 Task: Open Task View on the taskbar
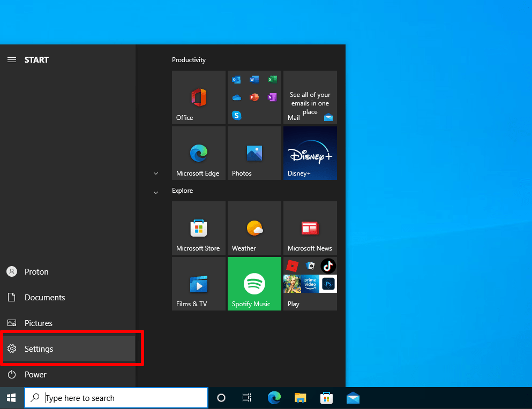point(246,398)
